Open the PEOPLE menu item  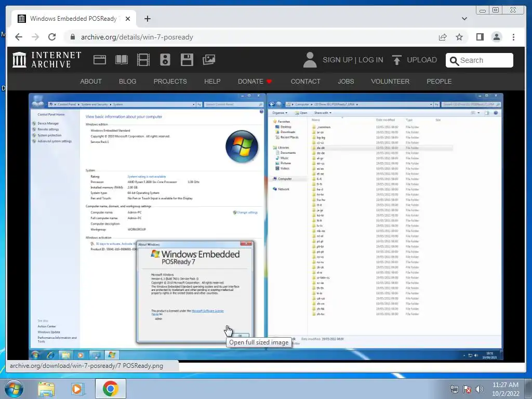(x=439, y=82)
